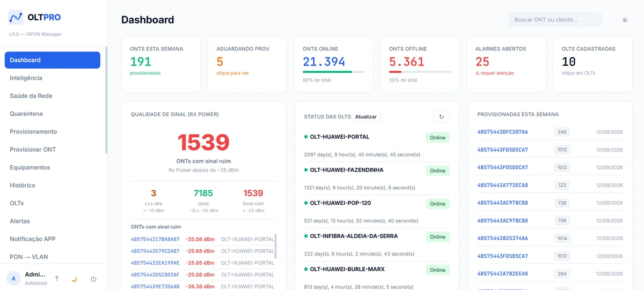Click the -25.68 dBm signal value
The image size is (644, 290).
200,251
